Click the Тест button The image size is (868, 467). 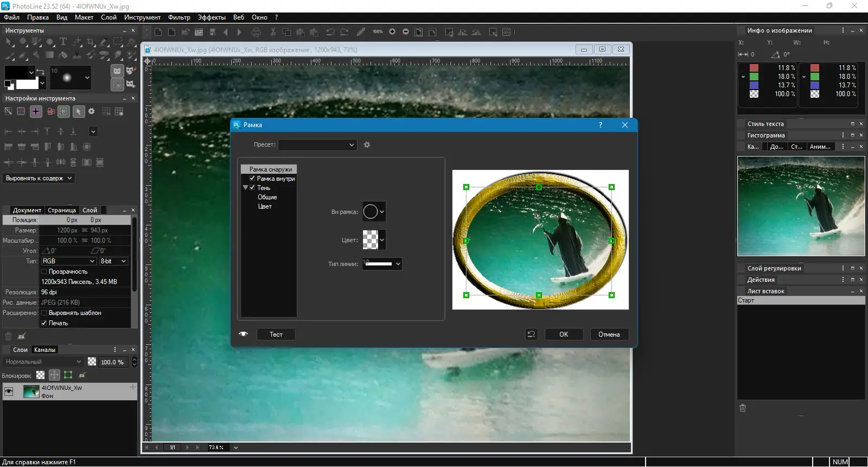pos(276,335)
